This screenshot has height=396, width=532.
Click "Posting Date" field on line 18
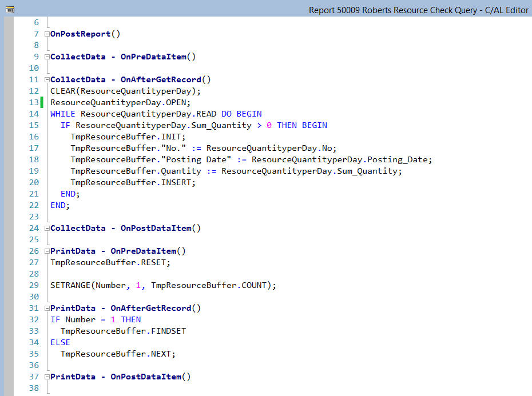(x=196, y=159)
